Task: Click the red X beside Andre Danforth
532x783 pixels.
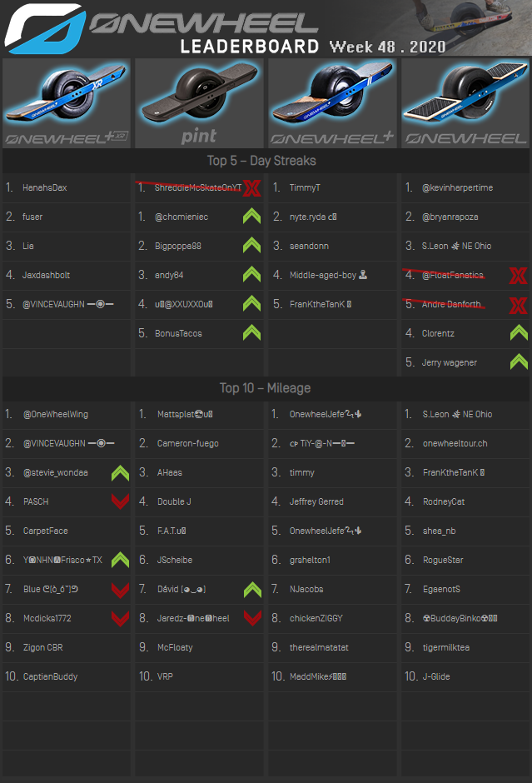Action: (x=518, y=305)
